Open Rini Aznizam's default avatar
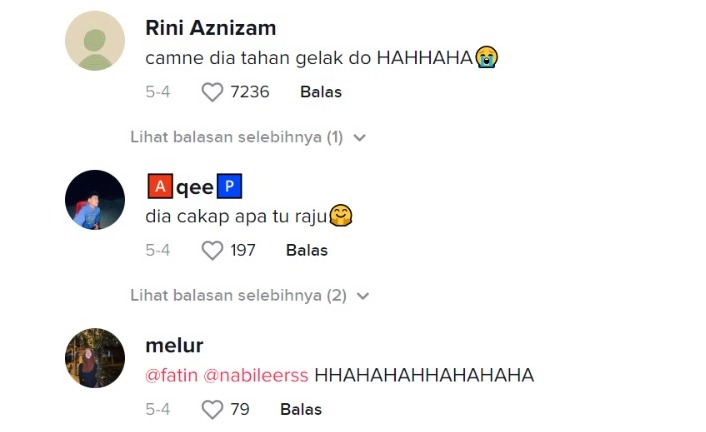Viewport: 706px width, 432px height. 95,41
